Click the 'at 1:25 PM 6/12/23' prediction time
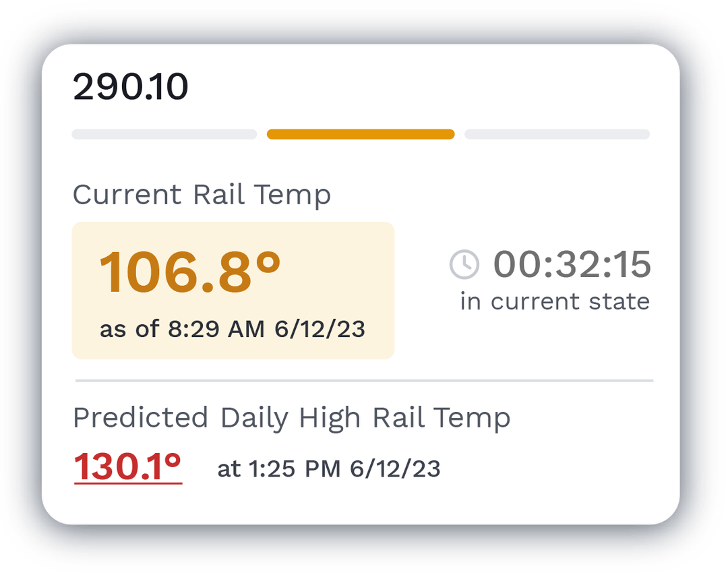This screenshot has height=575, width=728. (x=329, y=466)
